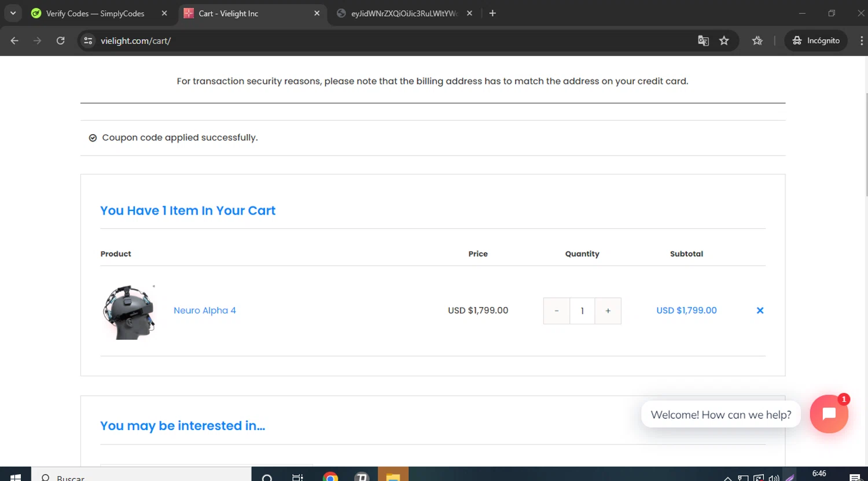
Task: Reload the Vielight cart page
Action: pyautogui.click(x=60, y=40)
